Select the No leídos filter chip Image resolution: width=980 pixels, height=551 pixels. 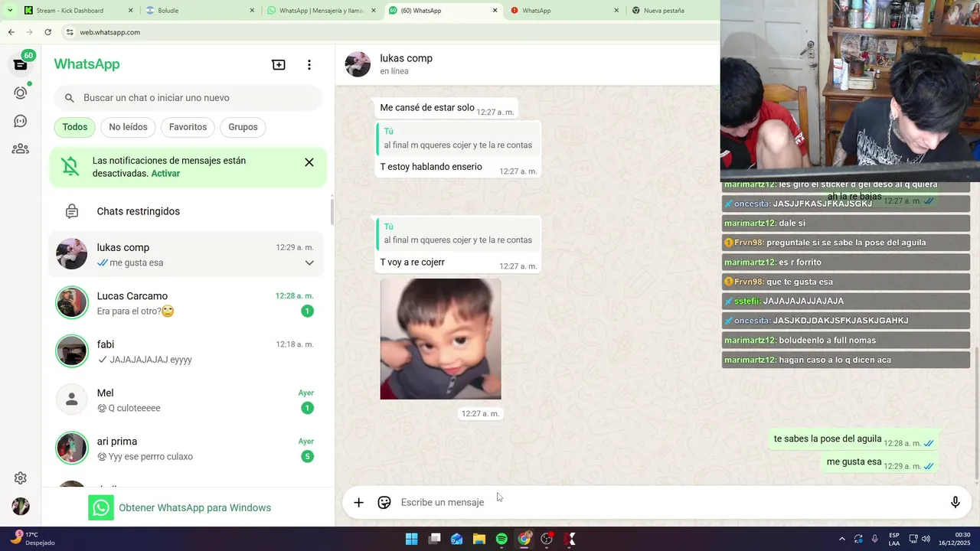point(128,127)
